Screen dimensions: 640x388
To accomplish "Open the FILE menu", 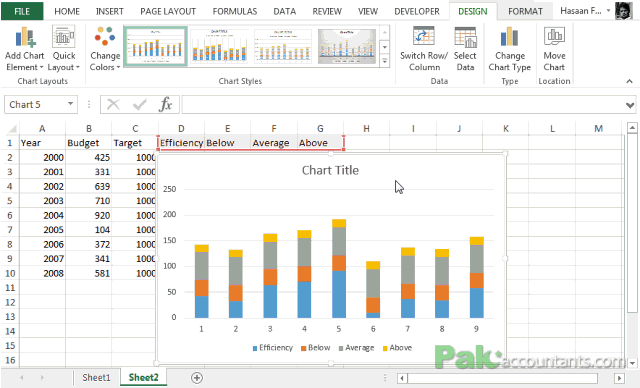I will 22,11.
